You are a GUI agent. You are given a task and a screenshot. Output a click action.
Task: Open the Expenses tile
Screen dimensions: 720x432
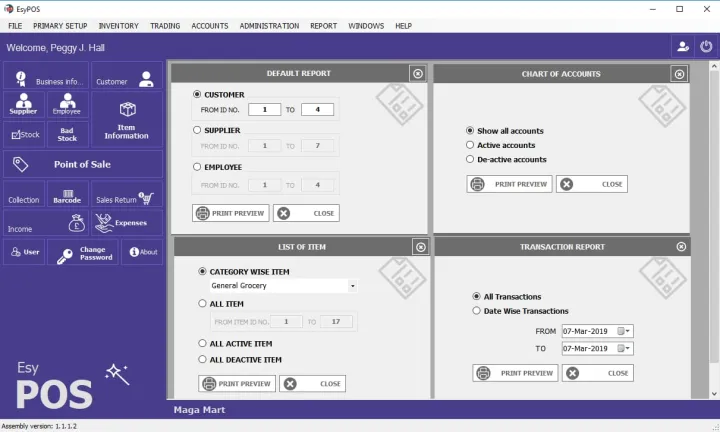127,223
